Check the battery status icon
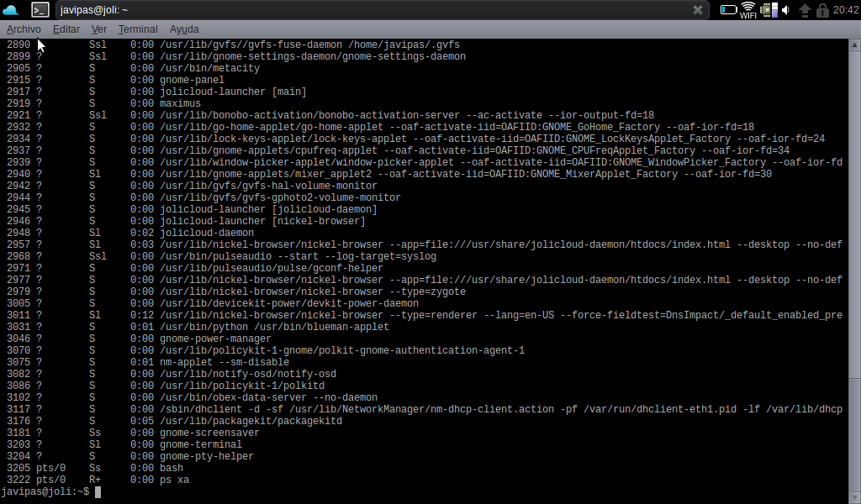This screenshot has height=504, width=861. 728,9
